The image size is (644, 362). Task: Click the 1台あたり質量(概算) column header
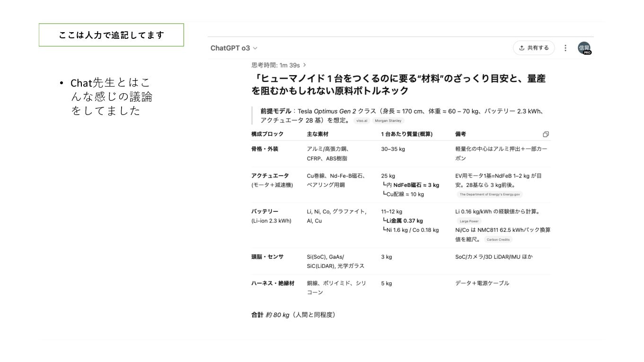pos(407,134)
